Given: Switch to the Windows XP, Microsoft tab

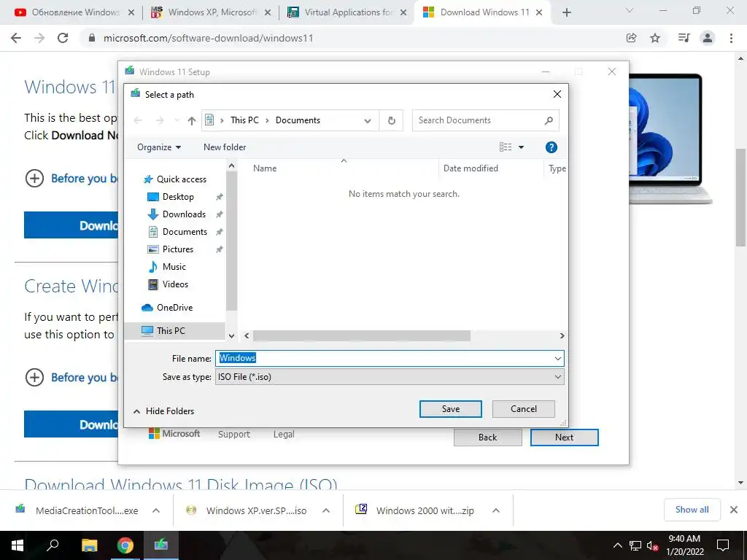Looking at the screenshot, I should 211,12.
